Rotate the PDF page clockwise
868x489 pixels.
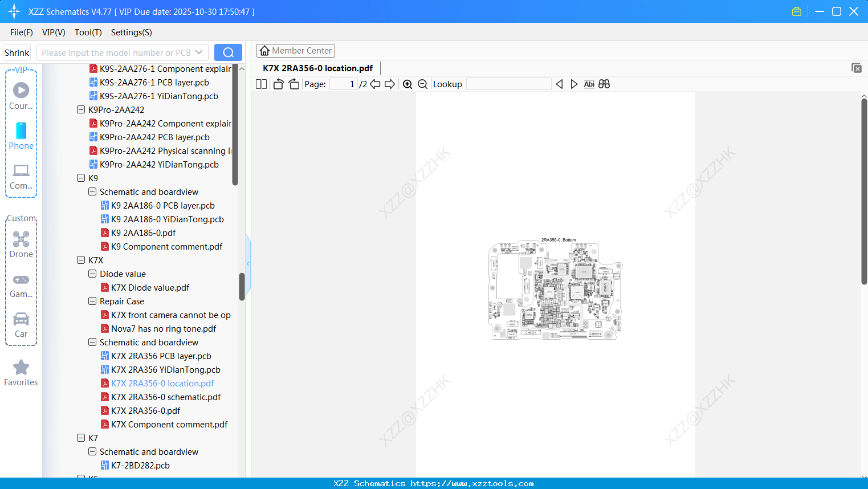click(x=294, y=84)
